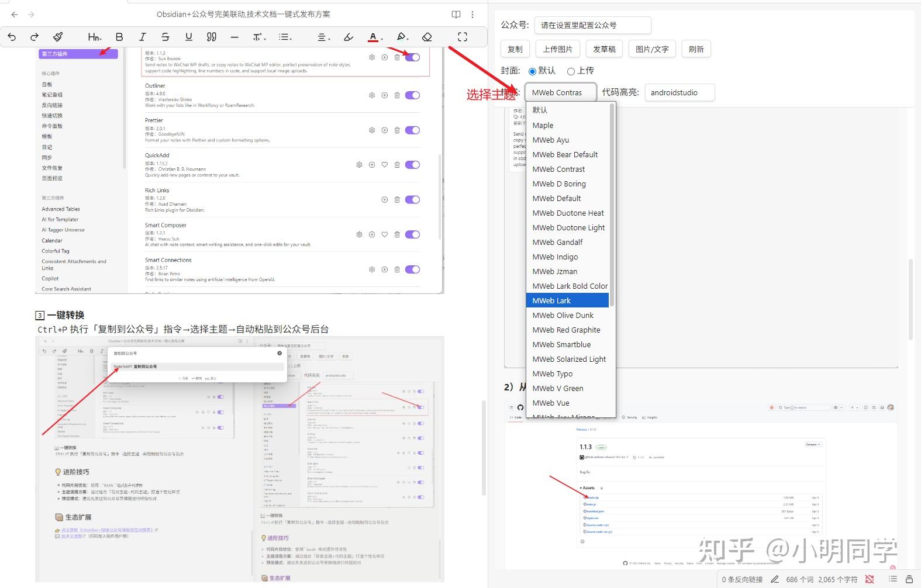This screenshot has width=921, height=588.
Task: Click the 上传图片 button
Action: (x=557, y=49)
